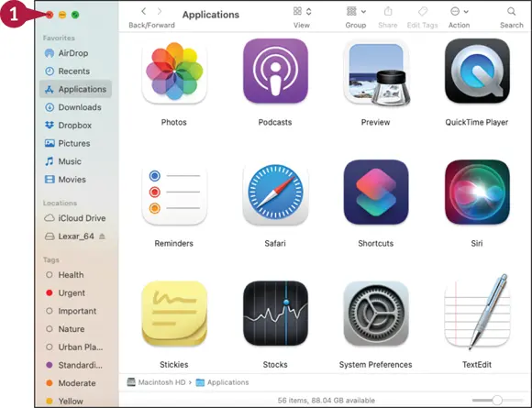532x408 pixels.
Task: Click the Forward arrow in toolbar
Action: pos(160,12)
